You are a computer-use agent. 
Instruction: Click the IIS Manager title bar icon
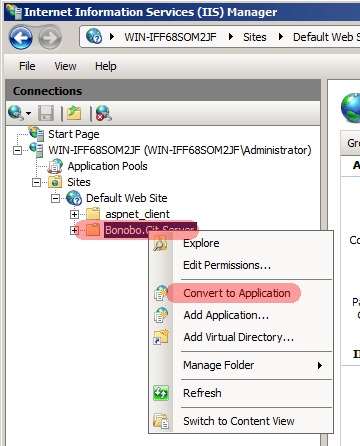[14, 12]
